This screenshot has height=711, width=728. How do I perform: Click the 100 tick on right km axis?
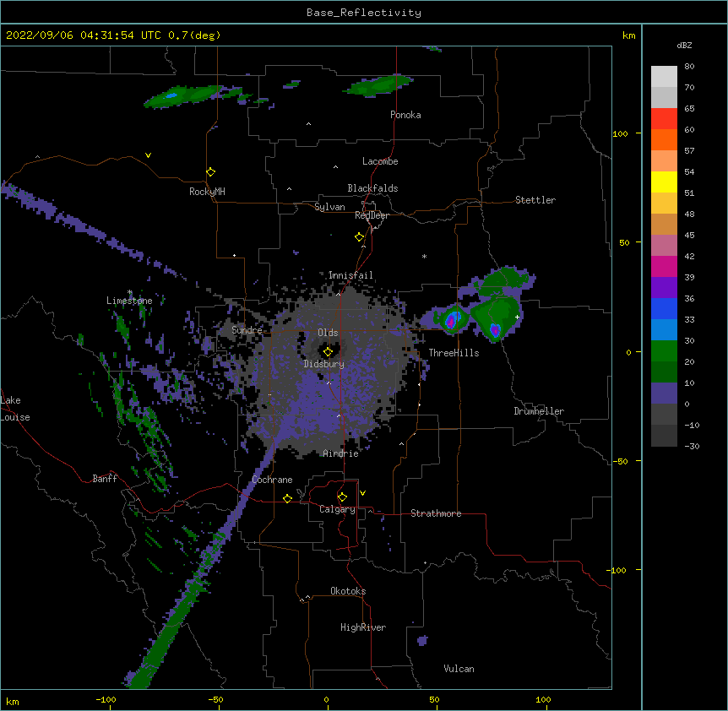point(620,133)
